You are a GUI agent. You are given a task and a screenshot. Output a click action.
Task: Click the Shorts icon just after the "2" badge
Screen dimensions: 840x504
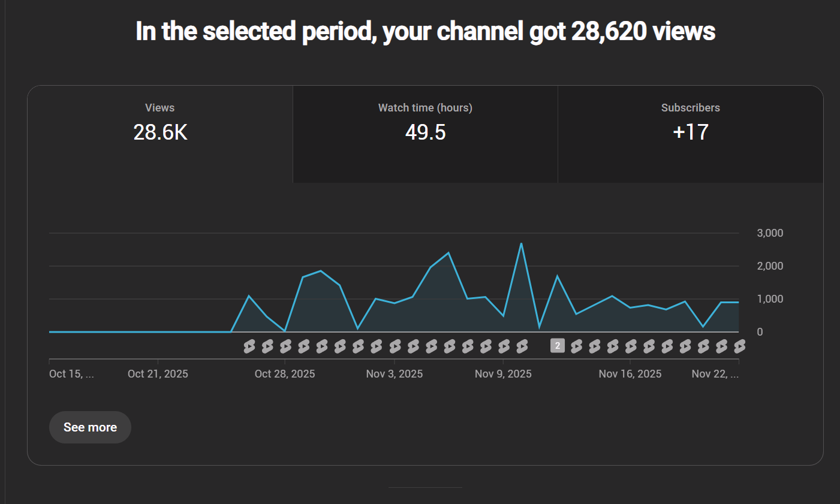[576, 346]
